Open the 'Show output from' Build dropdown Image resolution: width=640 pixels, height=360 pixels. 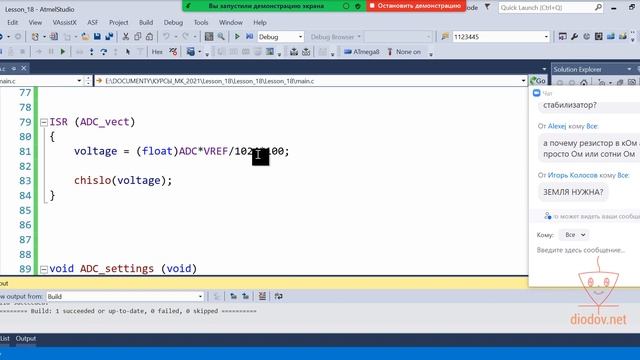(200, 296)
